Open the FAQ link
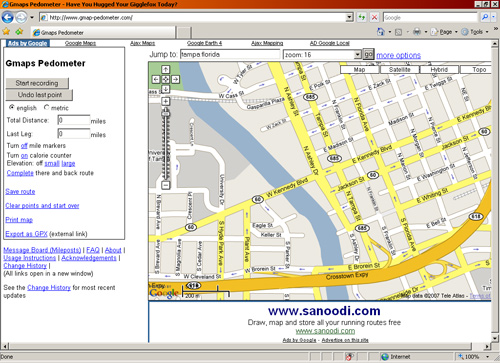The image size is (500, 363). click(93, 250)
